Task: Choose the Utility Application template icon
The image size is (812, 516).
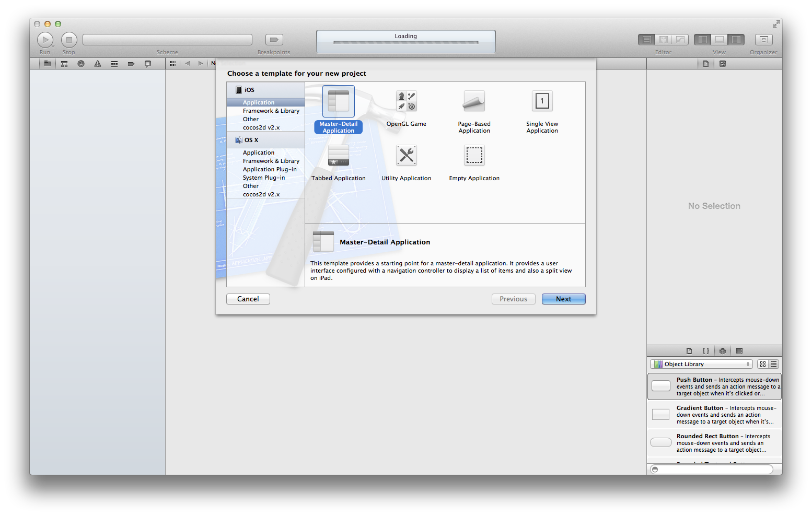Action: coord(407,155)
